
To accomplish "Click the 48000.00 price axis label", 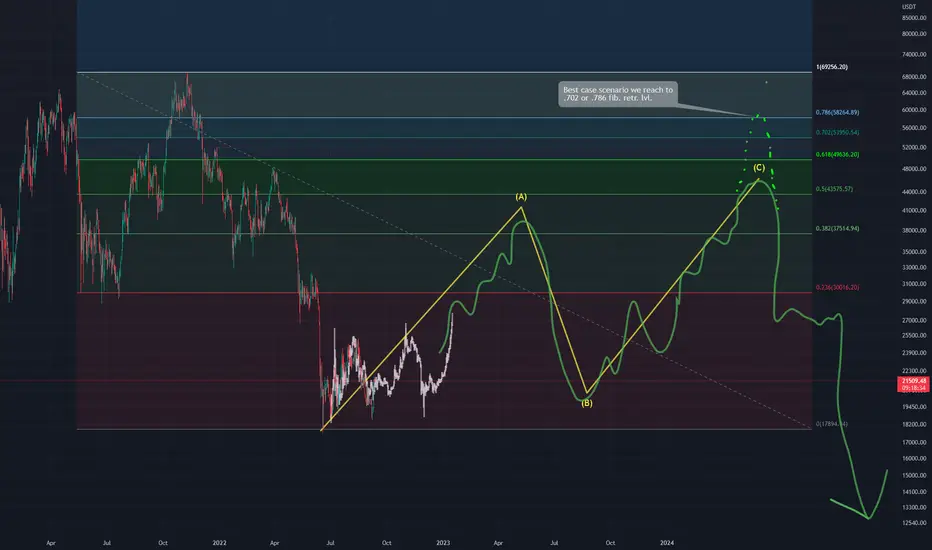I will (914, 169).
